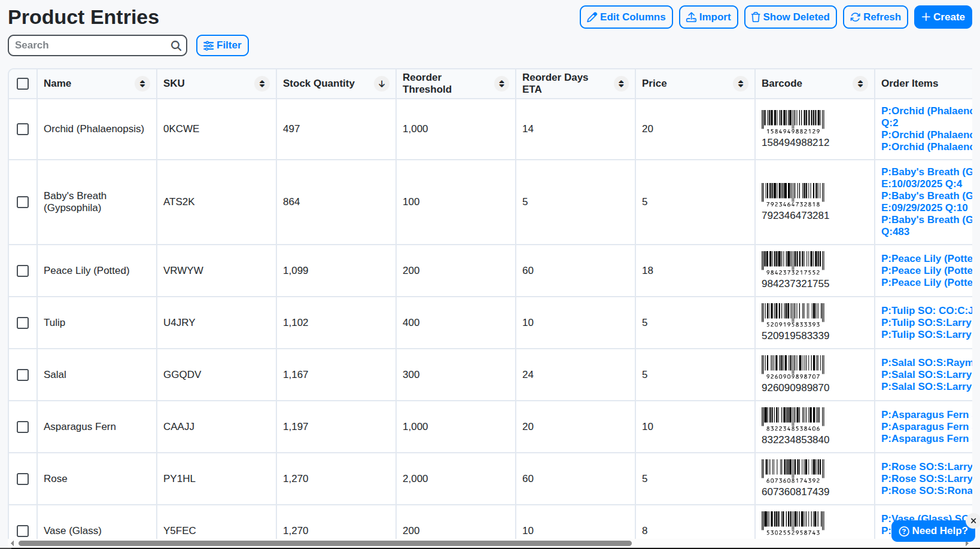Select the Asparagus Fern row checkbox
The height and width of the screenshot is (549, 980).
pos(23,427)
